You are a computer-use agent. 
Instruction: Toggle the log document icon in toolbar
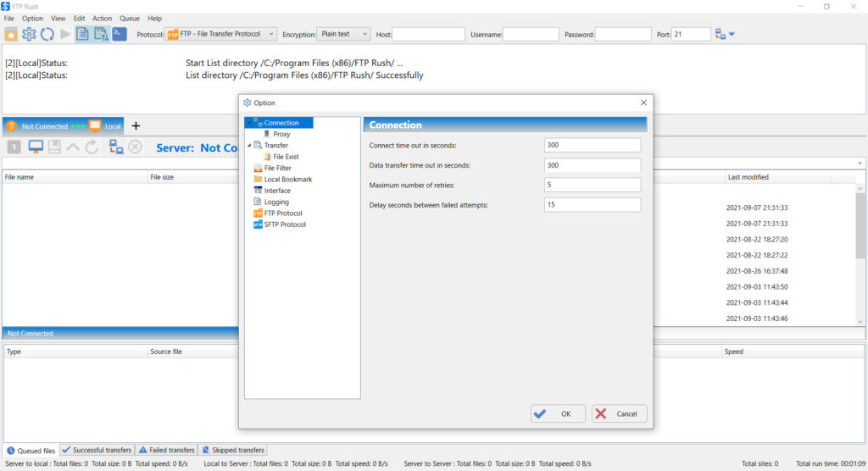pyautogui.click(x=82, y=35)
